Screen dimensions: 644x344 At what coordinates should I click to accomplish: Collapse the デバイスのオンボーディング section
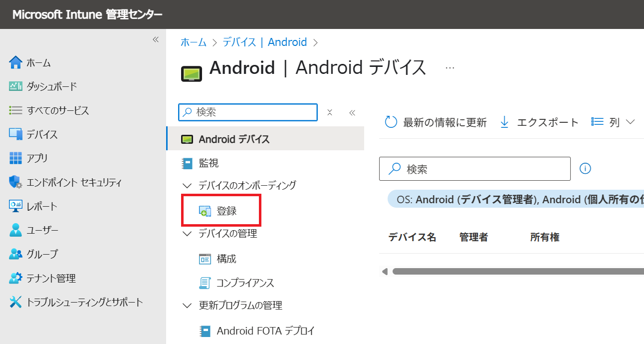(187, 185)
